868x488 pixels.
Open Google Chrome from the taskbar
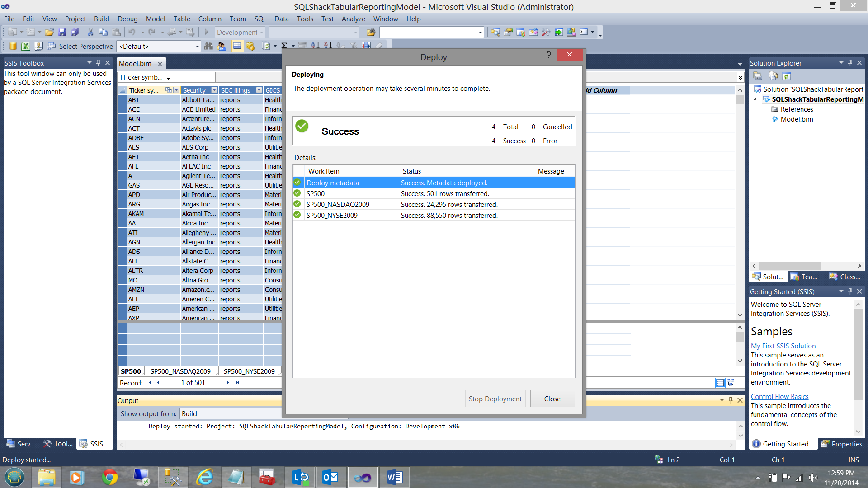pyautogui.click(x=109, y=477)
